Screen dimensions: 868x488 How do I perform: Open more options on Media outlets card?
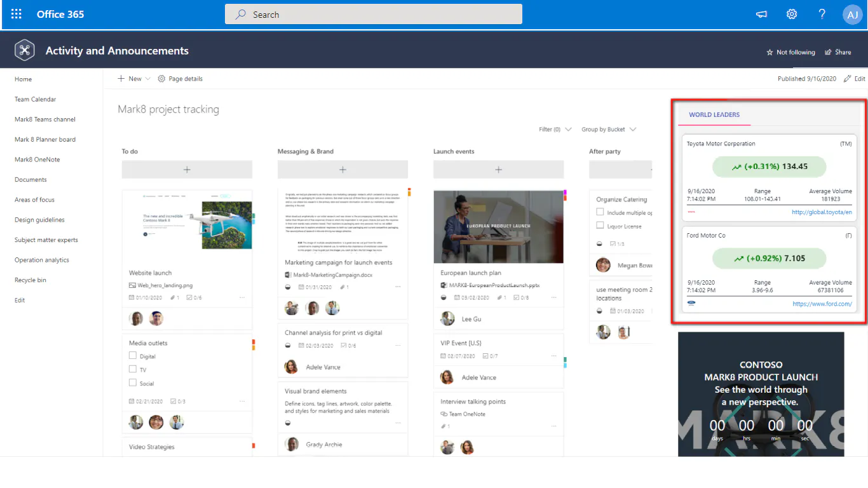(x=242, y=402)
